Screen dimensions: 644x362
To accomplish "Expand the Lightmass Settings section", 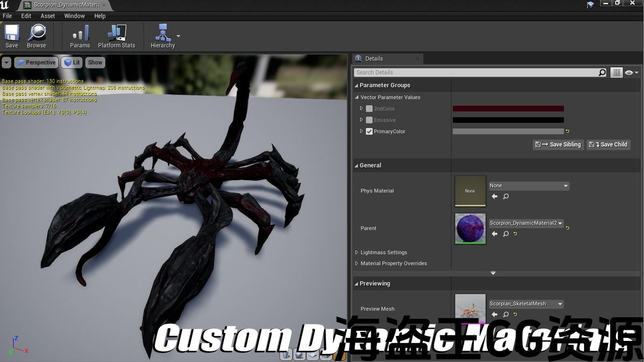I will (357, 252).
